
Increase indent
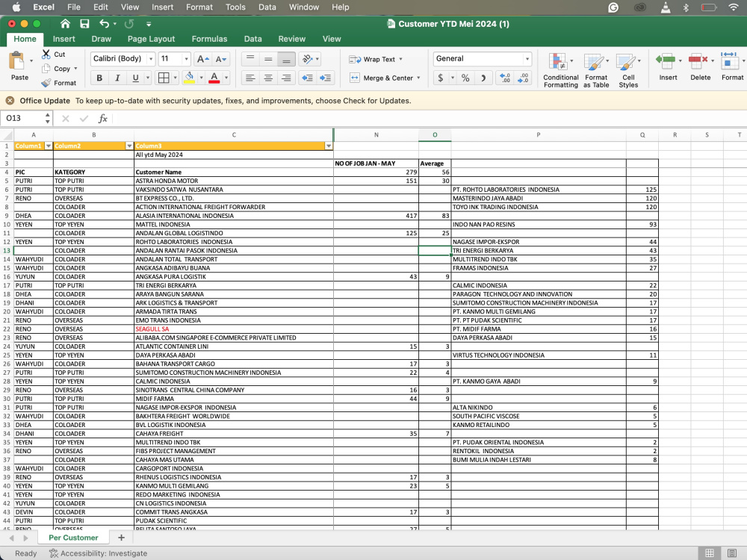pos(326,78)
